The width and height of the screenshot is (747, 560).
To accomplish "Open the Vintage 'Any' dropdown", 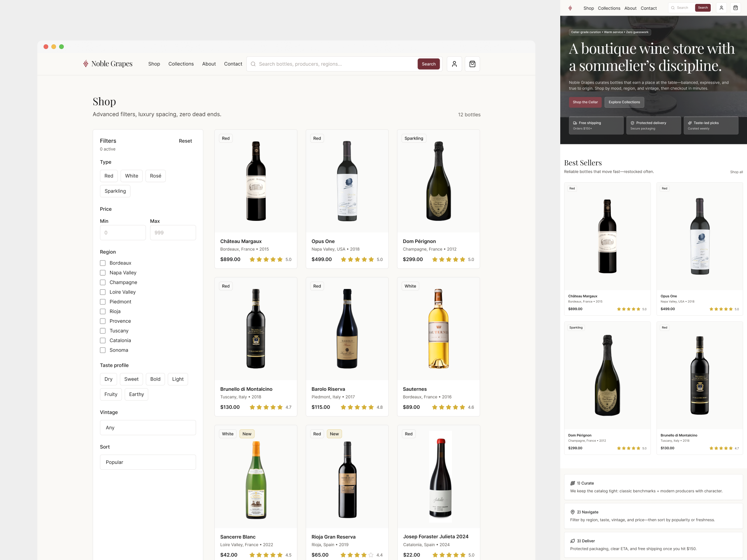I will (x=148, y=427).
